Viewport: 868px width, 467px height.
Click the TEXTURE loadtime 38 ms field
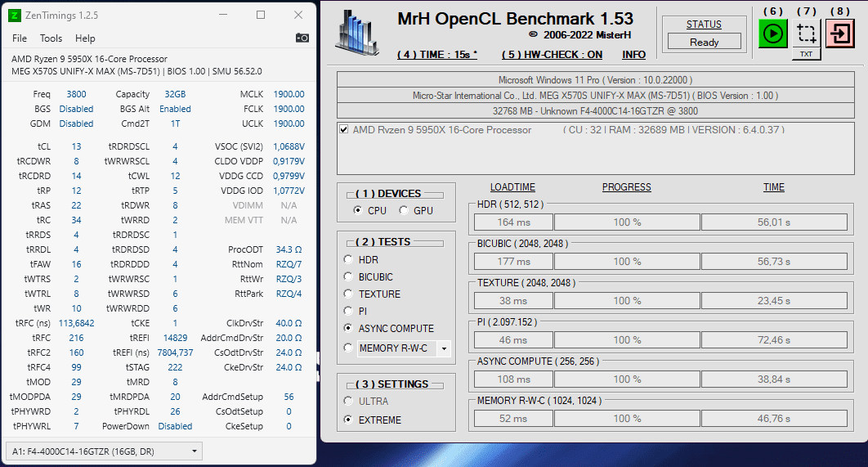(x=513, y=301)
